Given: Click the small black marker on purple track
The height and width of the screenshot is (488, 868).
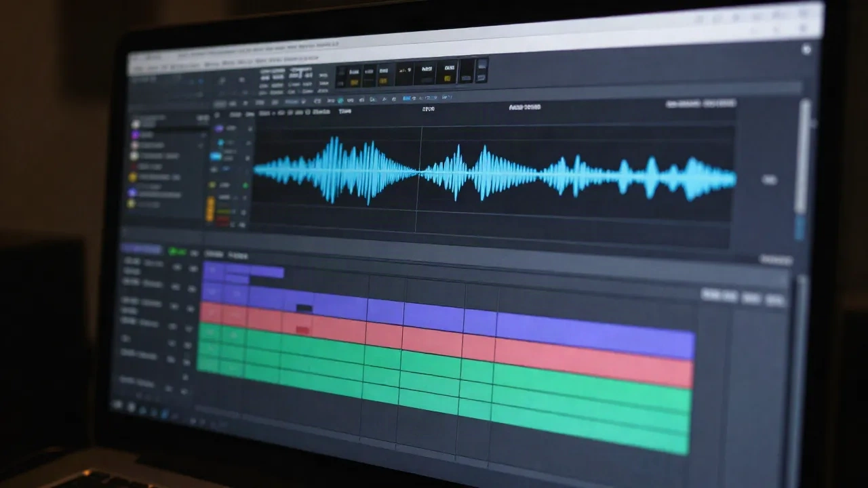Looking at the screenshot, I should (x=304, y=308).
